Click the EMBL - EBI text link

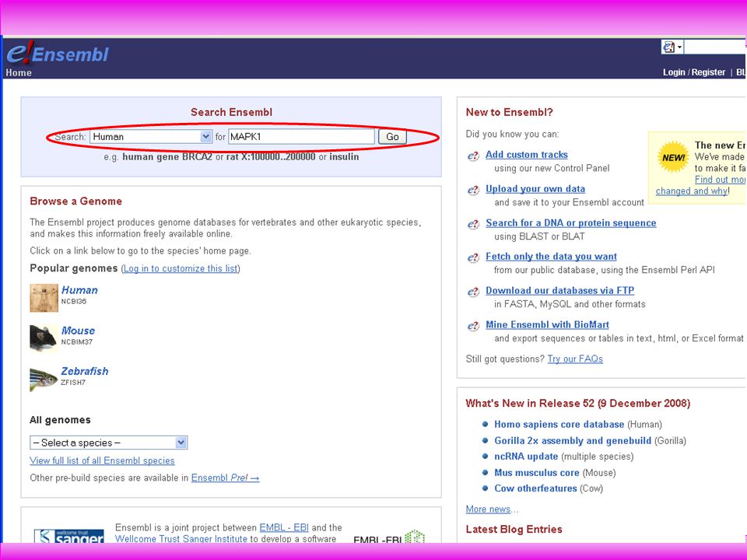coord(284,527)
